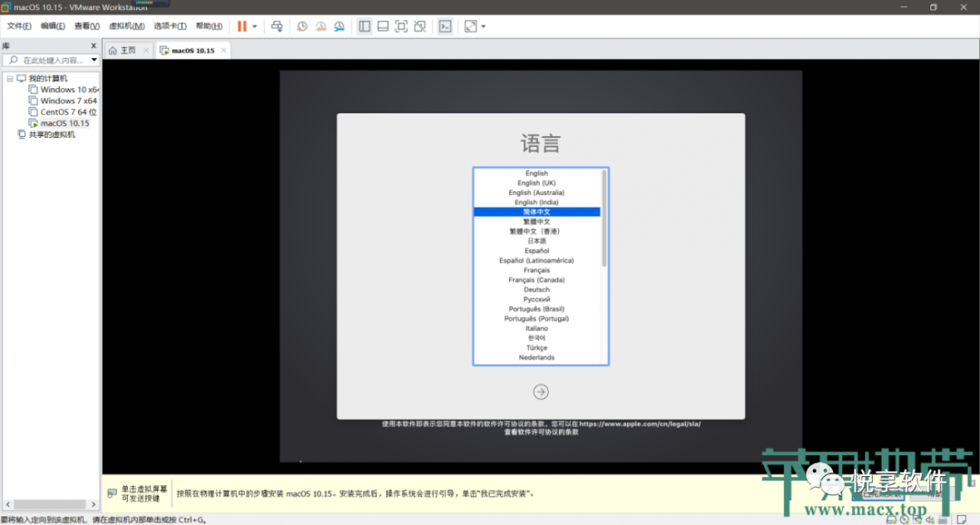This screenshot has width=980, height=525.
Task: Select macOS 10.15 in library tree
Action: 64,123
